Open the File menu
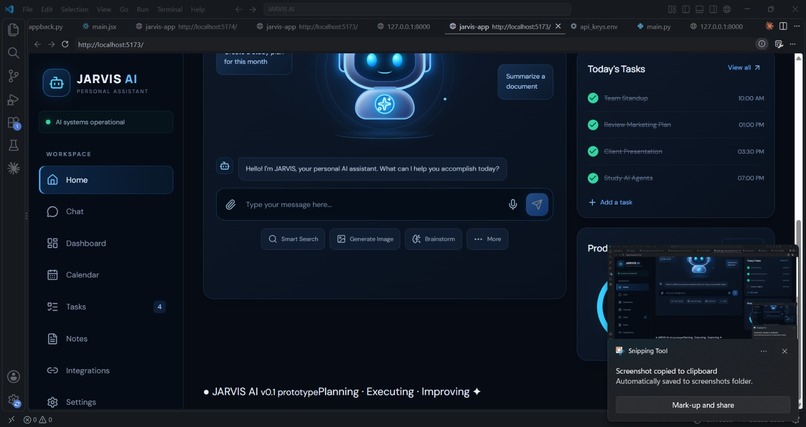This screenshot has height=427, width=806. tap(27, 9)
